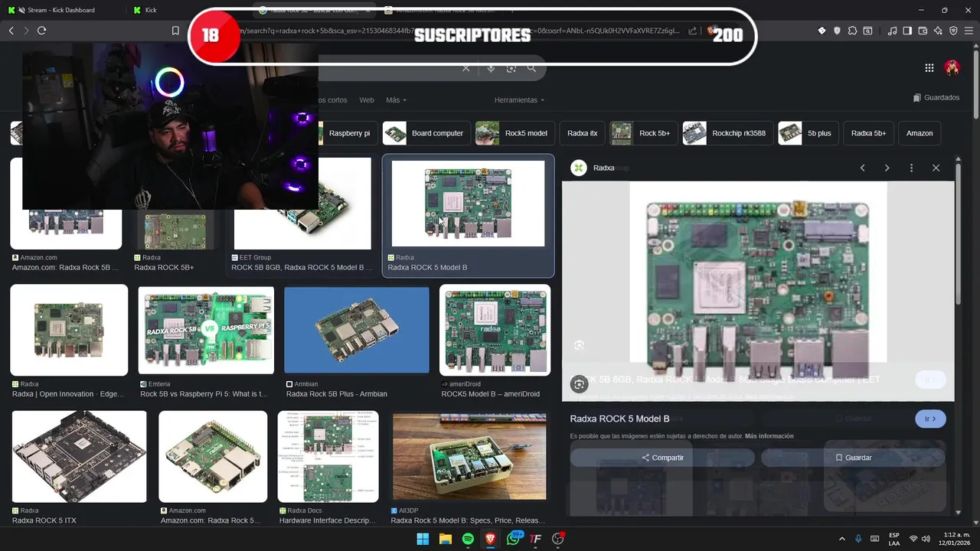Bookmark this page with the bookmark icon
Screen dimensions: 980x551
pos(175,31)
